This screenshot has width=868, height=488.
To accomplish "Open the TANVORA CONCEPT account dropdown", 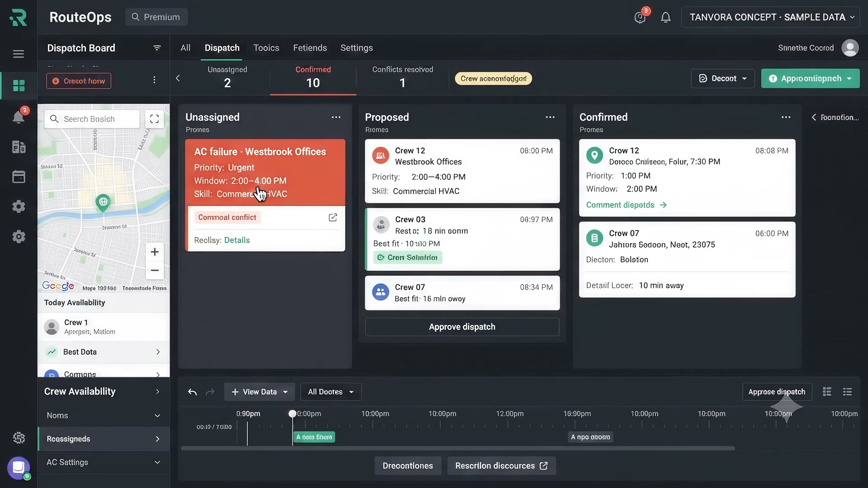I will [x=771, y=17].
